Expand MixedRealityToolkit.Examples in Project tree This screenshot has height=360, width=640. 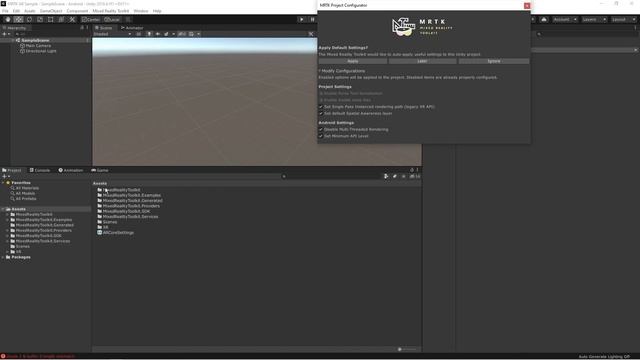point(7,220)
